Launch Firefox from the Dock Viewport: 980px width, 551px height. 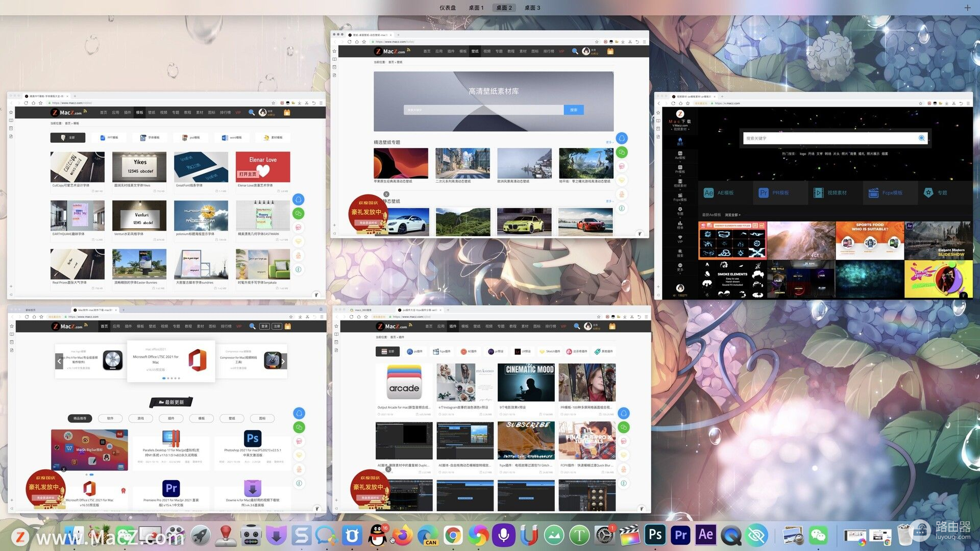[x=403, y=535]
